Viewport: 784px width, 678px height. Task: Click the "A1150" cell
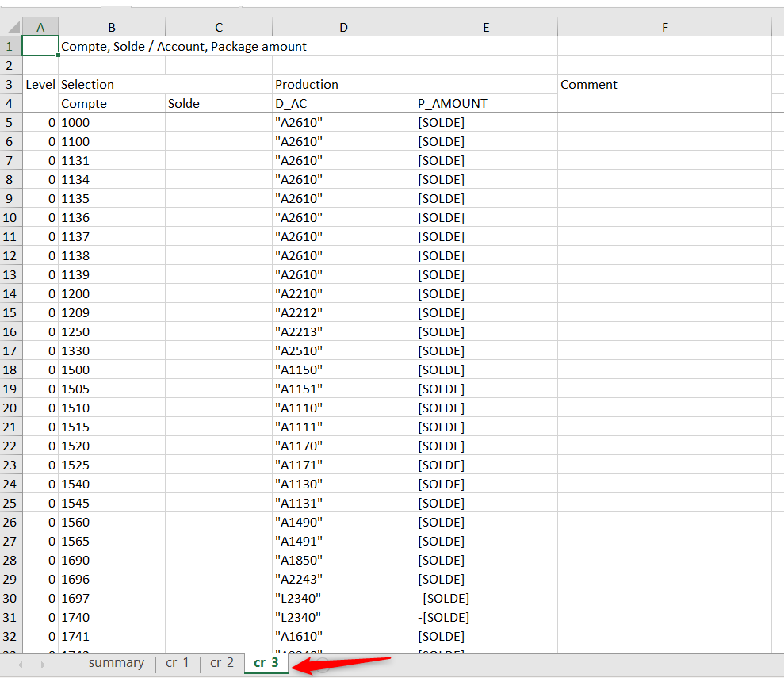click(x=343, y=370)
